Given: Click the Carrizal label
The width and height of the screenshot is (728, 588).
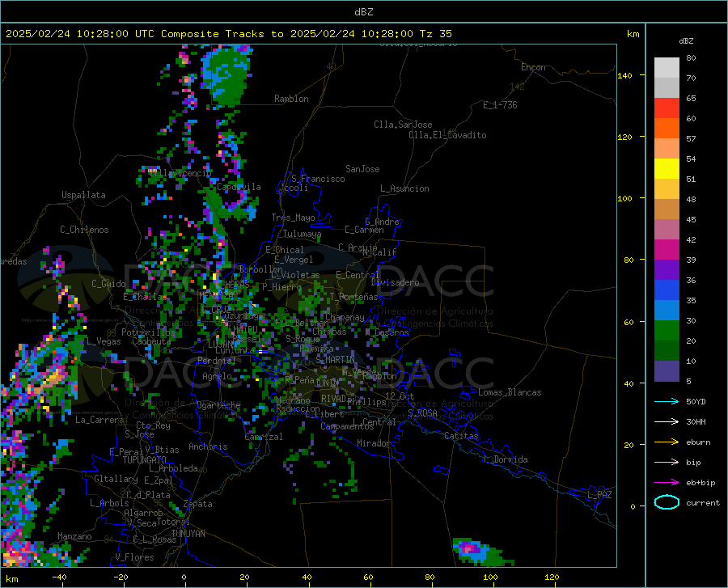Looking at the screenshot, I should tap(264, 437).
